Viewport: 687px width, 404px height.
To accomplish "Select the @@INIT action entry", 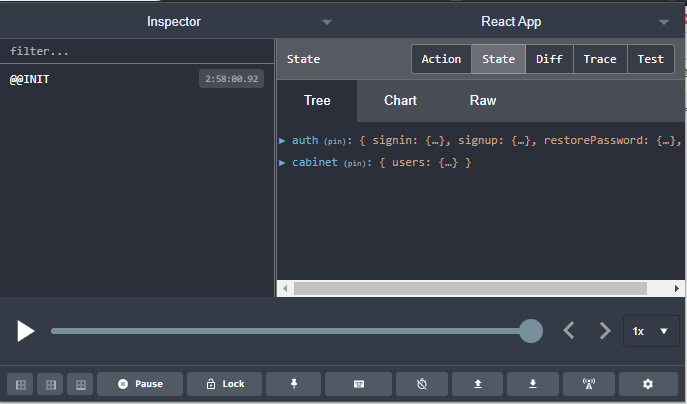I will (x=137, y=79).
